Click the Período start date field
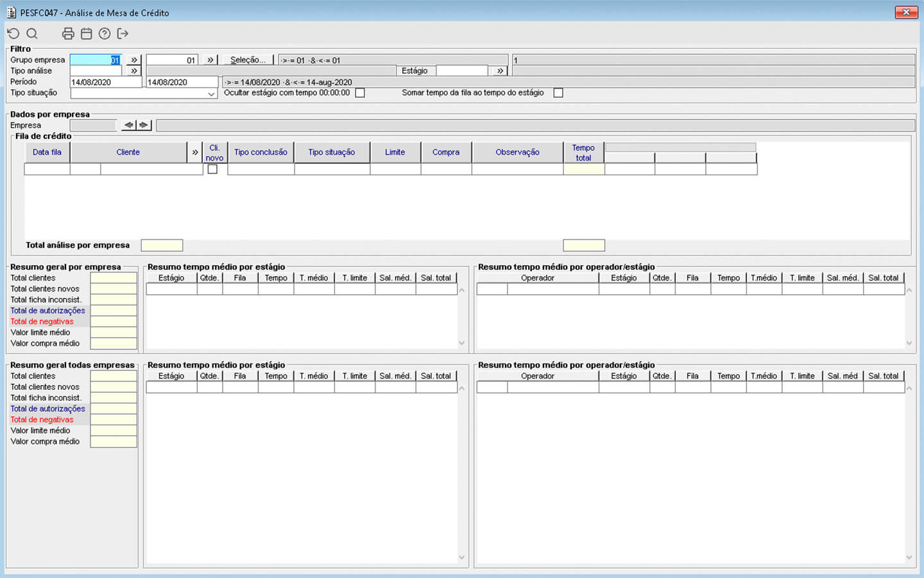 [x=105, y=82]
